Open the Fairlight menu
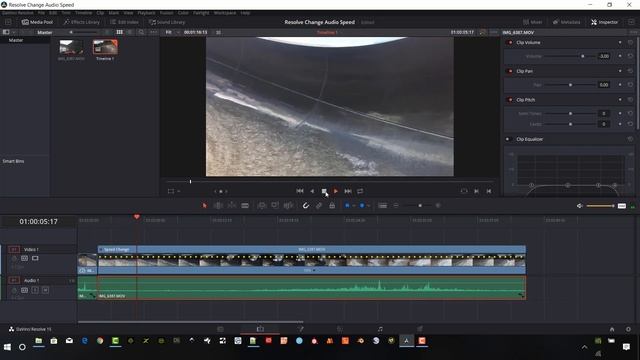 (x=201, y=13)
